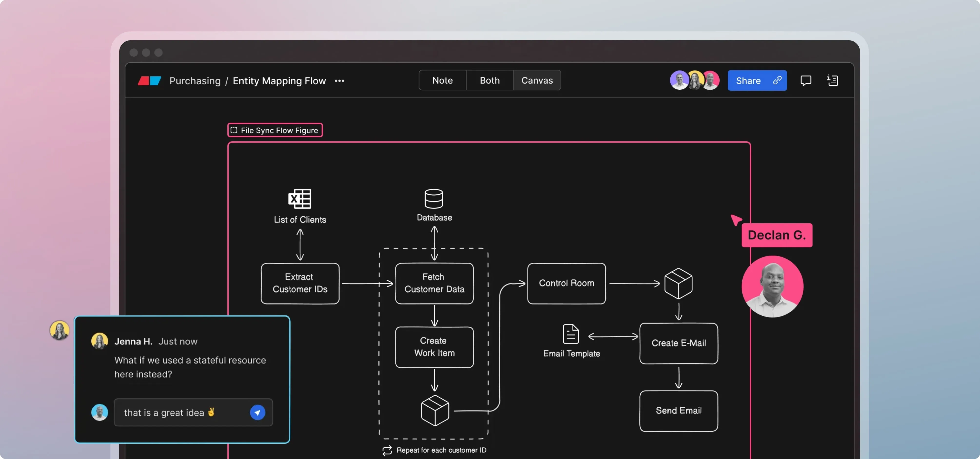Click the Repeat loop arrows icon
Viewport: 980px width, 459px height.
pos(387,451)
